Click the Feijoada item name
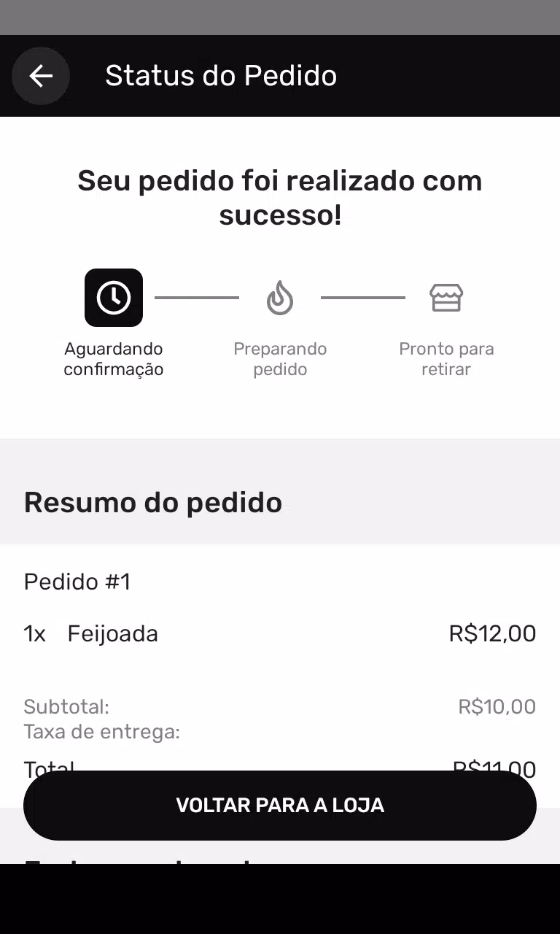This screenshot has height=934, width=560. pyautogui.click(x=113, y=633)
